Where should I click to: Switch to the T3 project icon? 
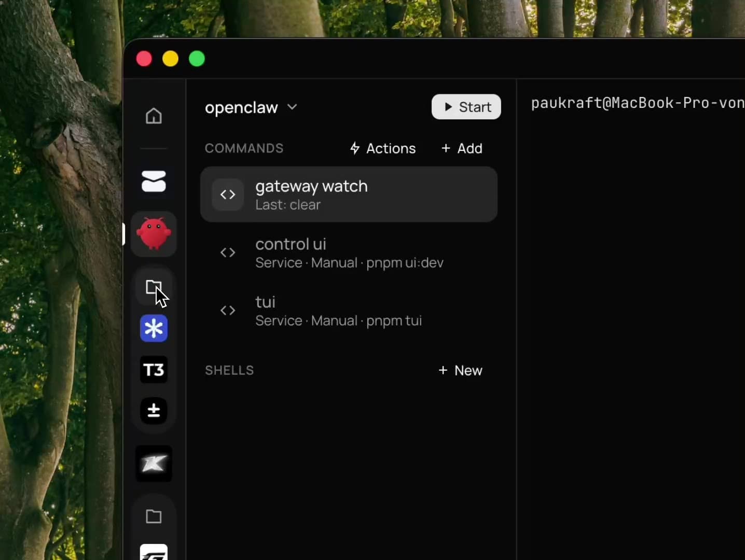pos(154,370)
